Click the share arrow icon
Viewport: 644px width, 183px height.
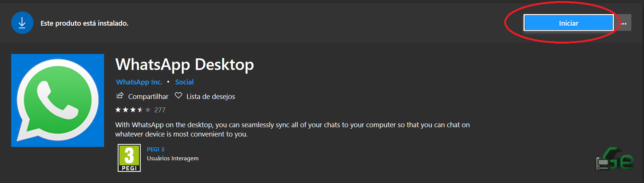click(120, 96)
